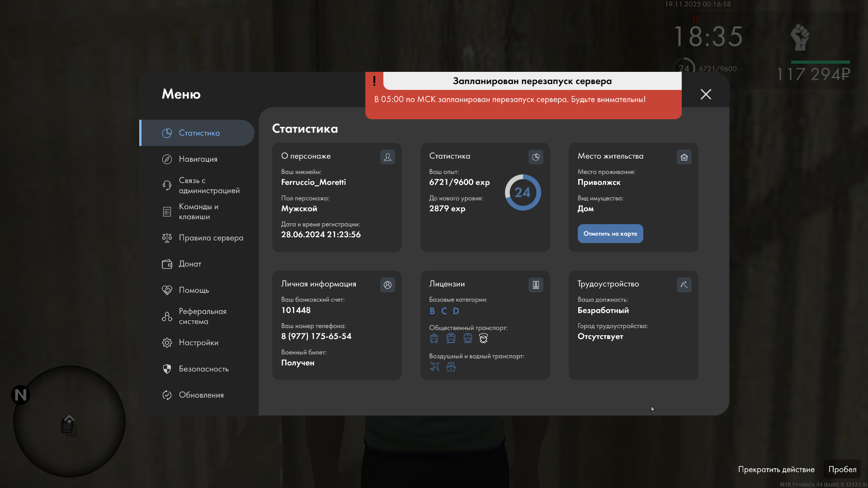Image resolution: width=868 pixels, height=488 pixels.
Task: Click the boat license icon
Action: pos(451,367)
